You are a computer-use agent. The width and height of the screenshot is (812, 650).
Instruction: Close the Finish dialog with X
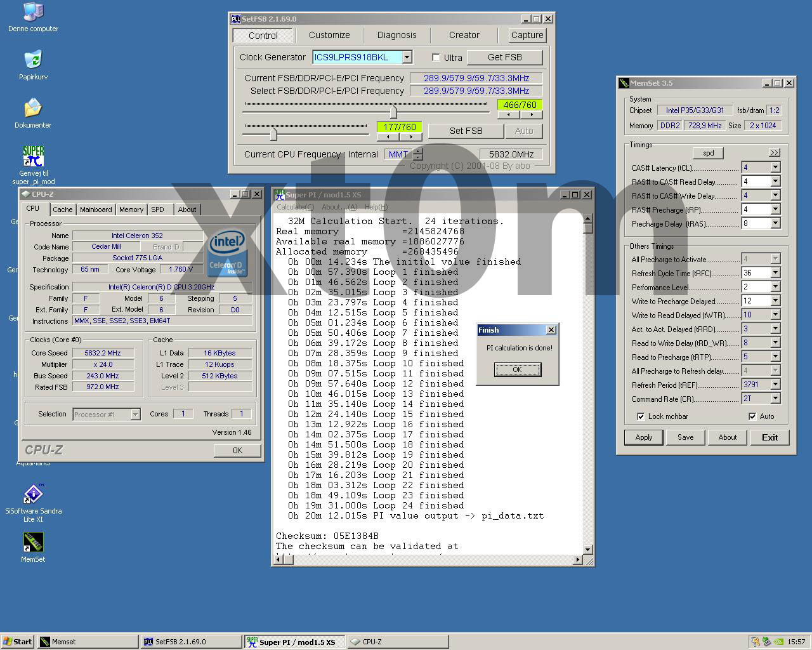(x=551, y=330)
